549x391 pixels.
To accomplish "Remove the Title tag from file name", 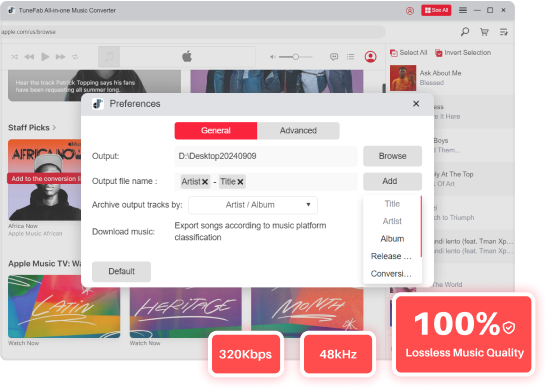I will pyautogui.click(x=240, y=182).
